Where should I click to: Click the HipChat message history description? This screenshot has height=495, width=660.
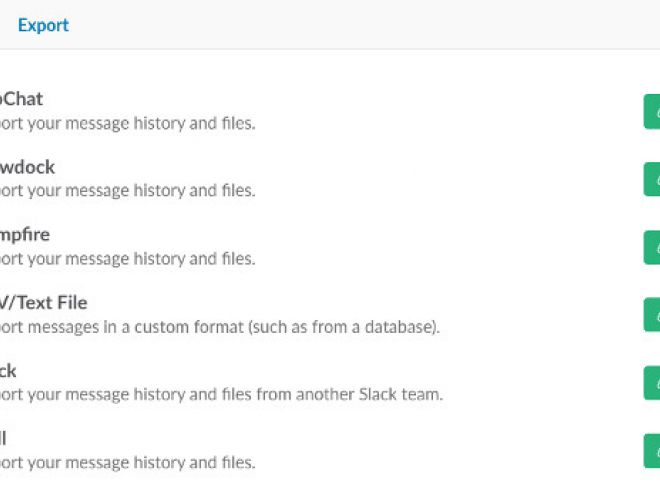pos(128,124)
